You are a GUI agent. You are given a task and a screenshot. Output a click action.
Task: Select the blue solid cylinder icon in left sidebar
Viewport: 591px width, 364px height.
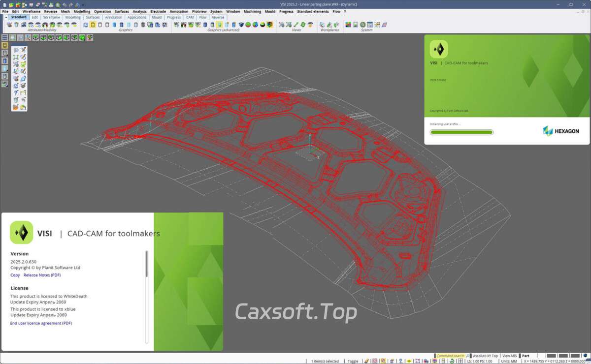tap(5, 61)
